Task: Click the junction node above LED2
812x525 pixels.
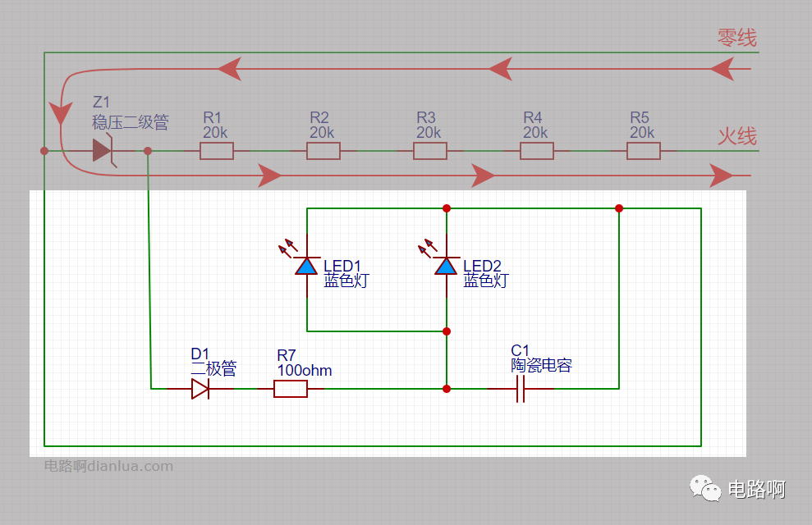Action: coord(447,208)
